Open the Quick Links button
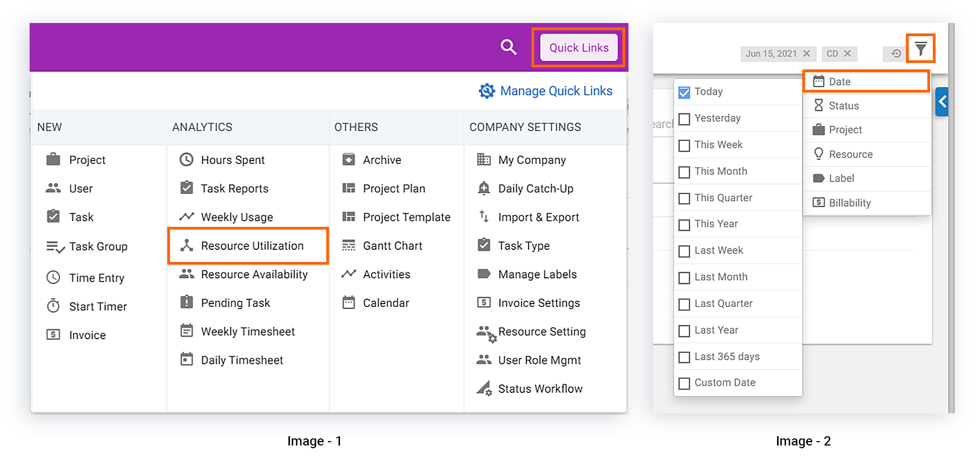This screenshot has height=474, width=980. coord(579,48)
